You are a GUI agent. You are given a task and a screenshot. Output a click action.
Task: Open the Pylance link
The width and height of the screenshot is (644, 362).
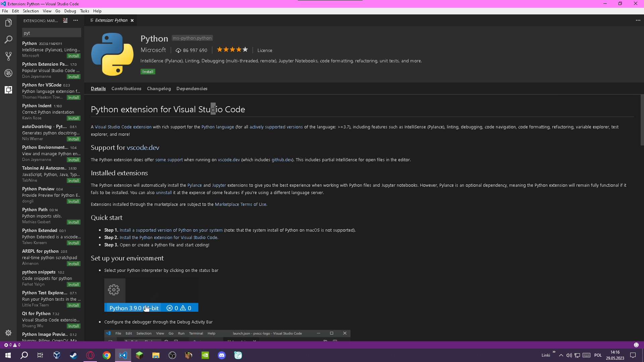coord(195,185)
